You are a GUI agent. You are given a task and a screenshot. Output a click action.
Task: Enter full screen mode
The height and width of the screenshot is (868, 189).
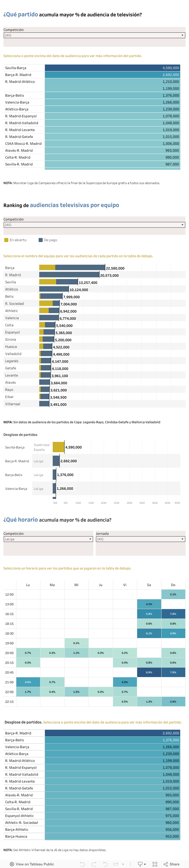155,864
